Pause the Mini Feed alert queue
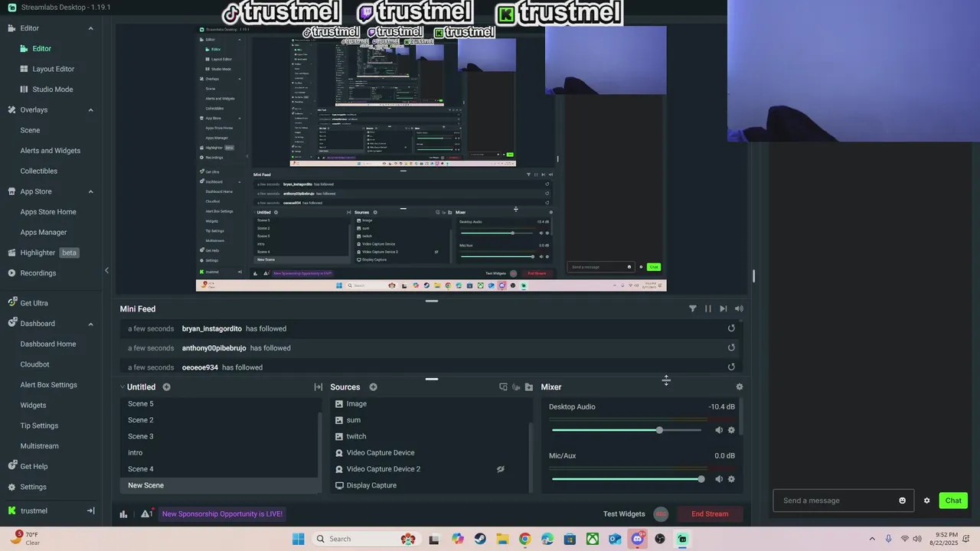The image size is (980, 551). click(708, 309)
